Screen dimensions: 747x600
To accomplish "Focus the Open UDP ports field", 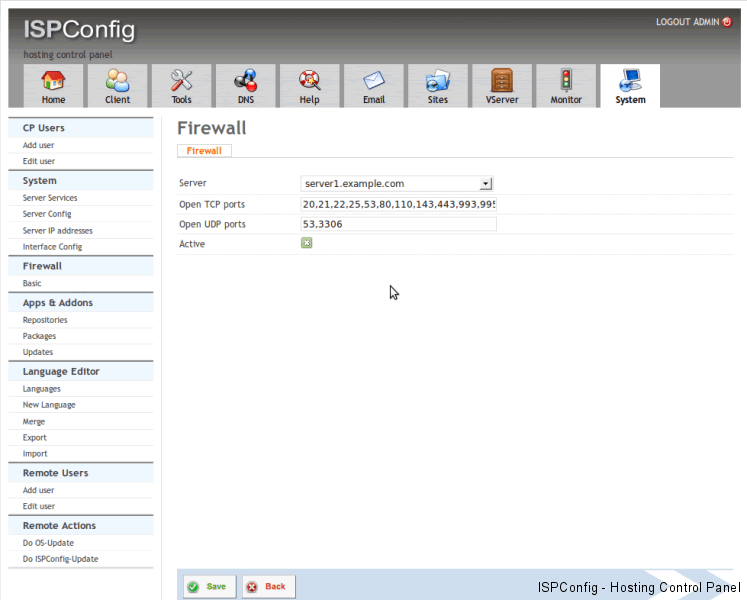I will pos(398,224).
